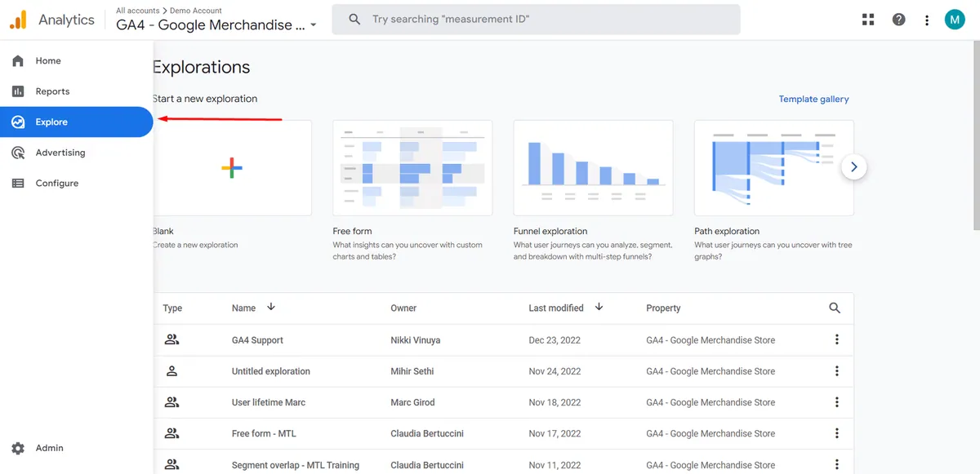Open Advertising section

tap(77, 153)
